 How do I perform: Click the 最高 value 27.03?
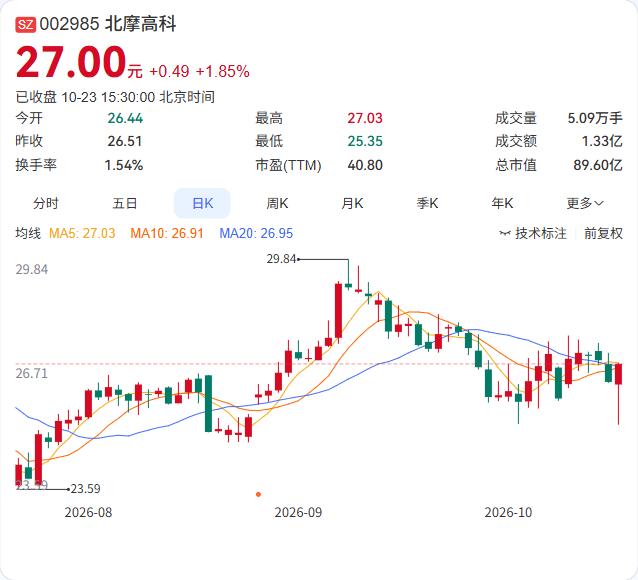pos(365,118)
